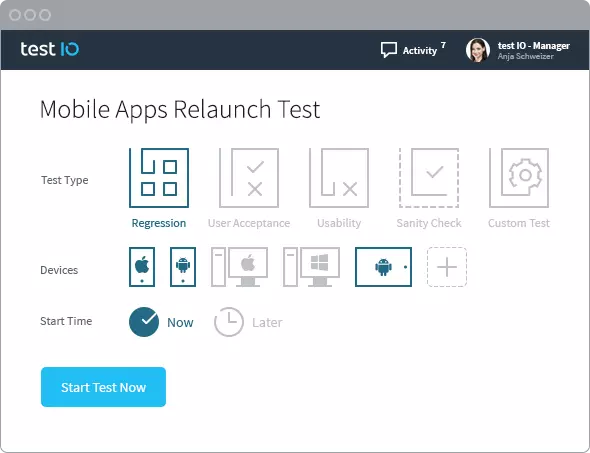Toggle the iPhone Apple device

142,267
